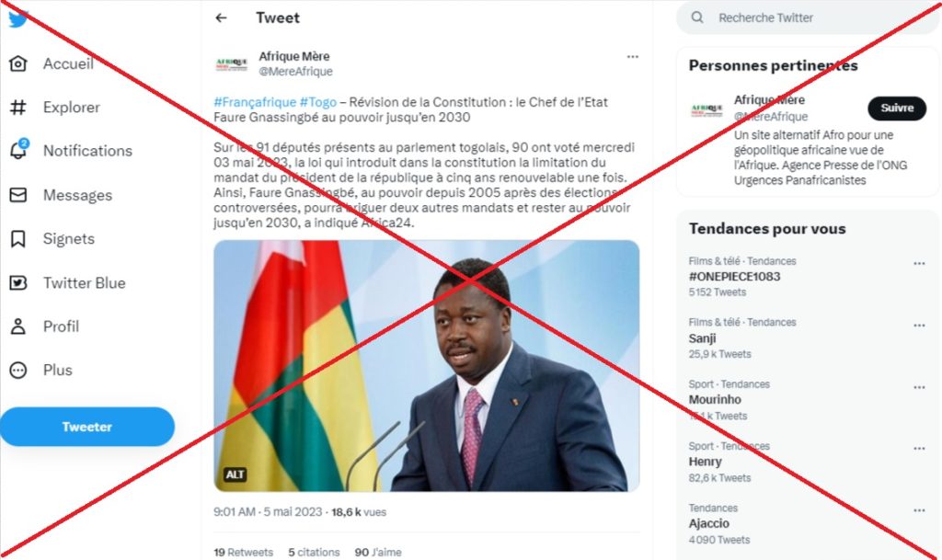Image resolution: width=942 pixels, height=560 pixels.
Task: Open Profil person icon
Action: pyautogui.click(x=18, y=326)
